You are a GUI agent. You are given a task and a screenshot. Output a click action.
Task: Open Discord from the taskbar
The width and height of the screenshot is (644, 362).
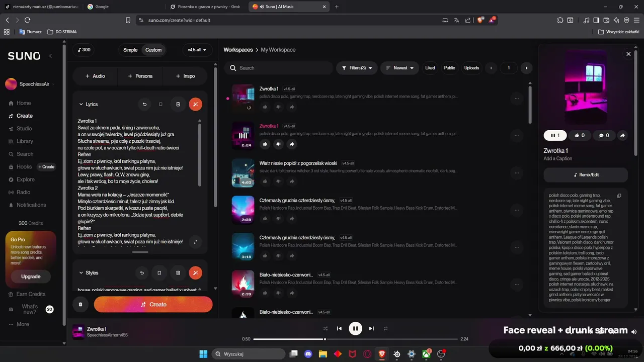[x=308, y=354]
